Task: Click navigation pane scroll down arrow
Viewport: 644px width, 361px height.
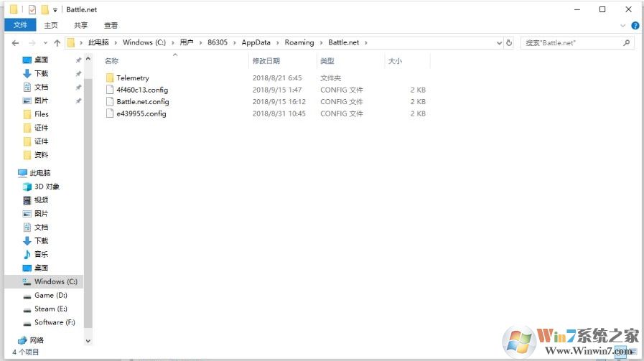Action: (88, 341)
